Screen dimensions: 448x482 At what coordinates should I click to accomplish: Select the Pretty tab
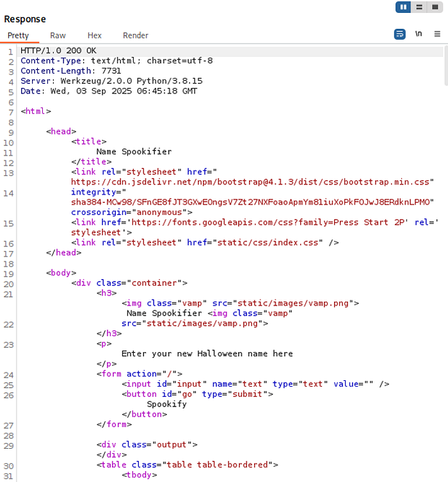pyautogui.click(x=18, y=36)
